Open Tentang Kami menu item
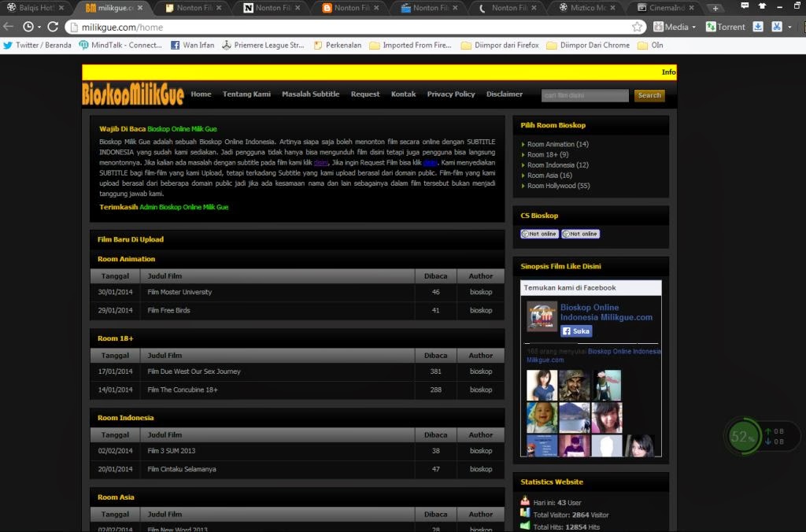Image resolution: width=806 pixels, height=532 pixels. pyautogui.click(x=246, y=94)
